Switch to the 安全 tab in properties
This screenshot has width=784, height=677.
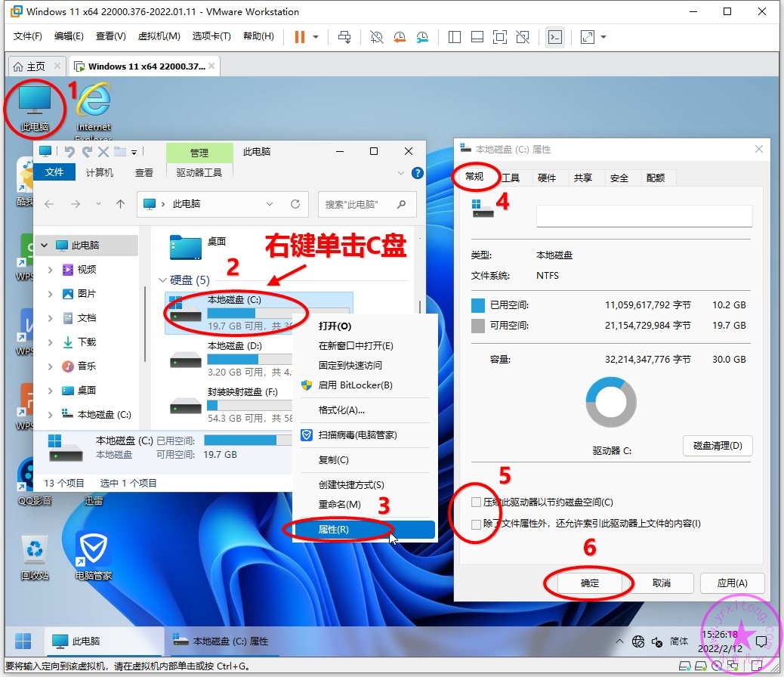(x=619, y=178)
